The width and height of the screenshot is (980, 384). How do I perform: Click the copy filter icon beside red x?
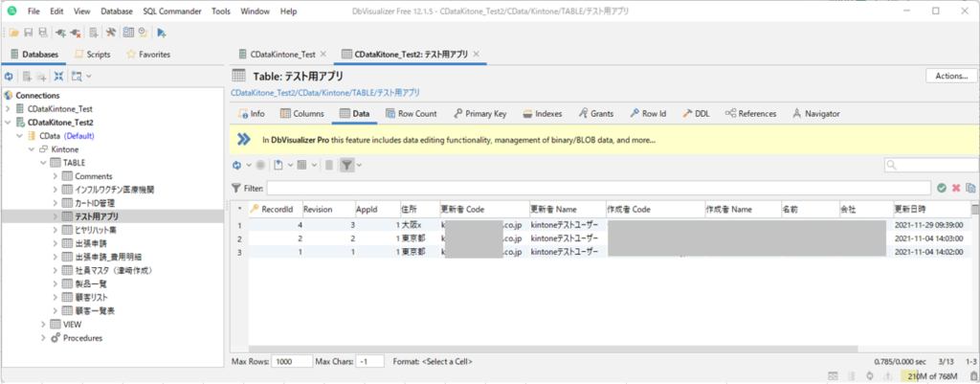[970, 188]
